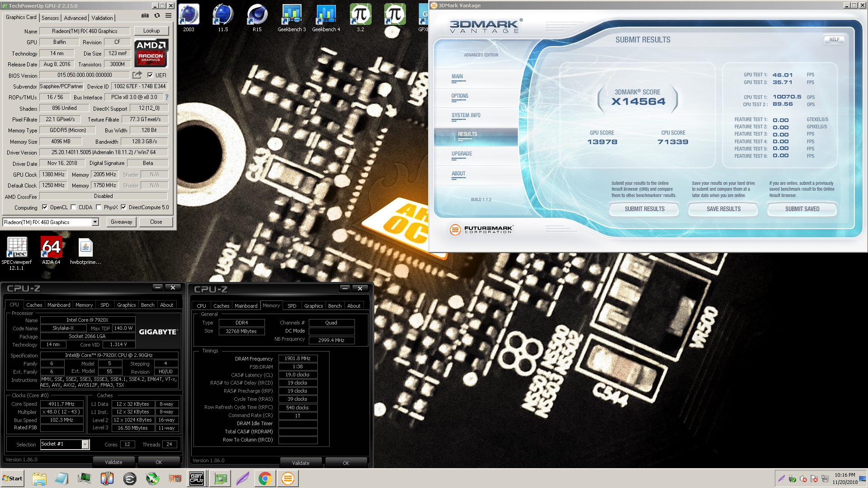Screen dimensions: 868x488
Task: Click the Close button in GPU-Z
Action: pos(156,222)
